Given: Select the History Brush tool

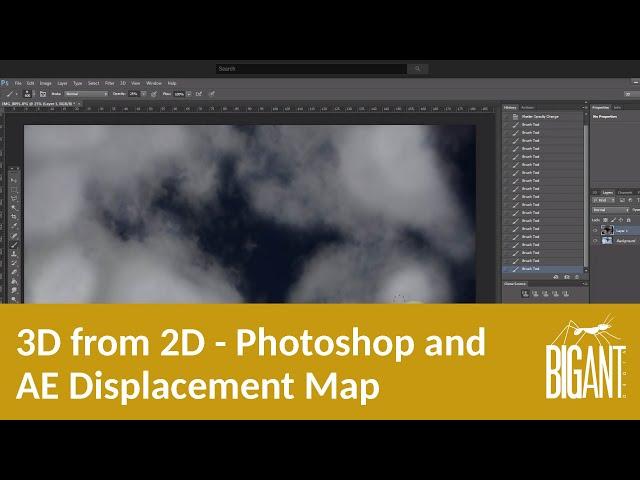Looking at the screenshot, I should [x=14, y=263].
